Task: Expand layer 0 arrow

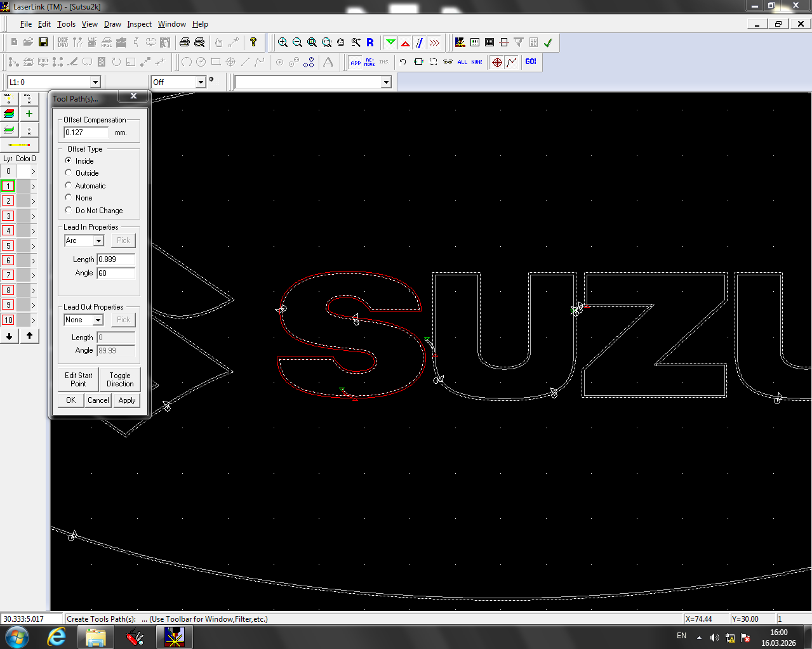Action: click(x=33, y=171)
